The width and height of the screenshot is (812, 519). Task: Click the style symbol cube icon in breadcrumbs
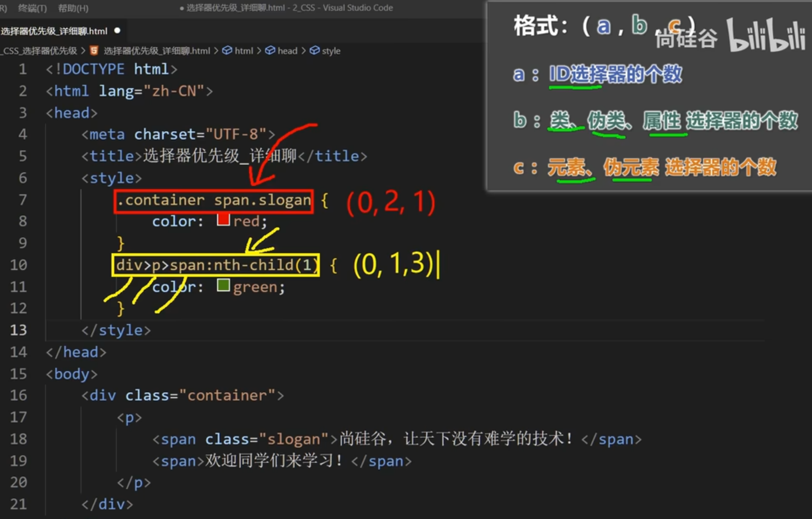[315, 51]
